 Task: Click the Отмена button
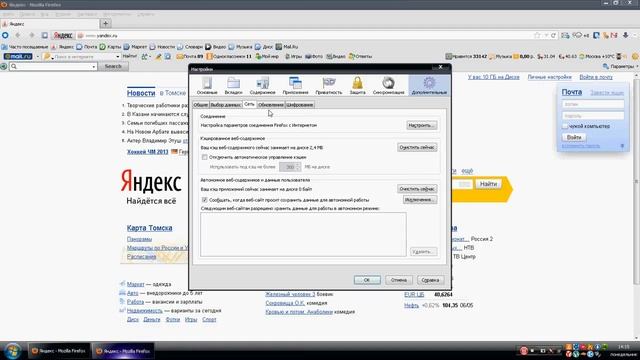[x=398, y=280]
